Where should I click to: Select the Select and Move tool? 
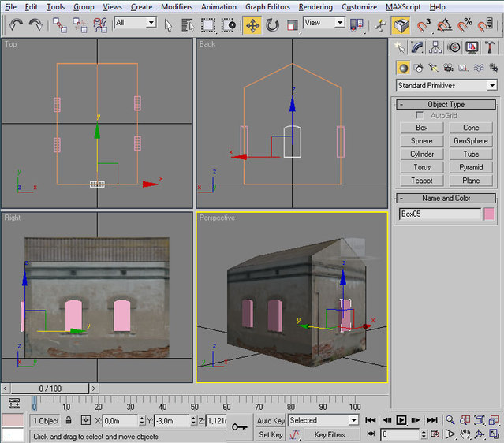coord(252,25)
